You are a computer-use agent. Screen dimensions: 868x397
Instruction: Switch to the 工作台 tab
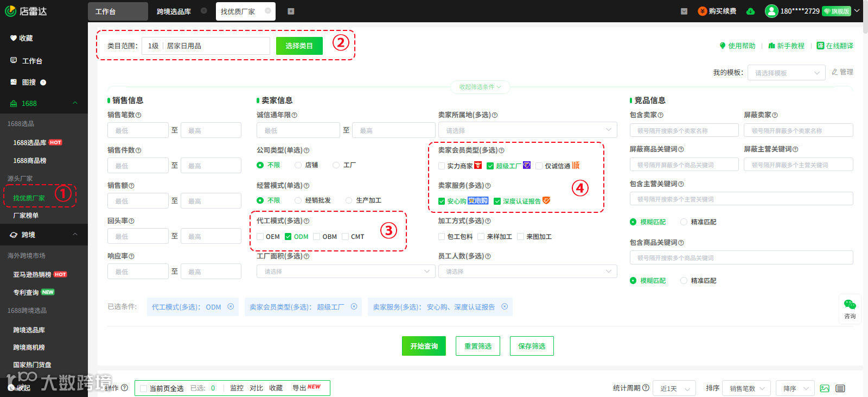pos(118,11)
